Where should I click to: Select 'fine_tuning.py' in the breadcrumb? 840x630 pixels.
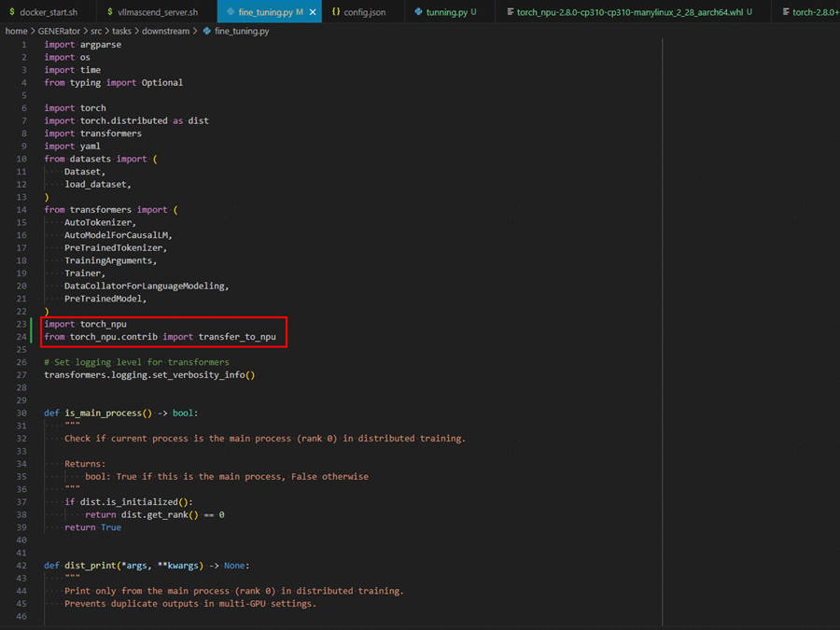pos(242,31)
